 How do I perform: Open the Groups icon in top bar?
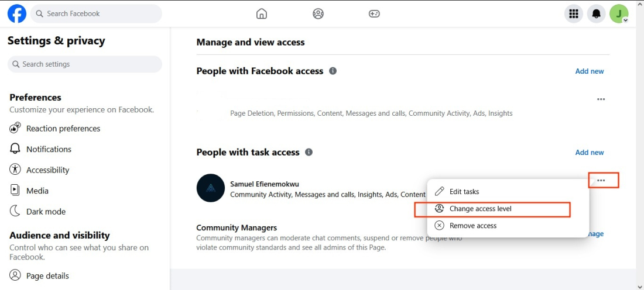click(318, 13)
